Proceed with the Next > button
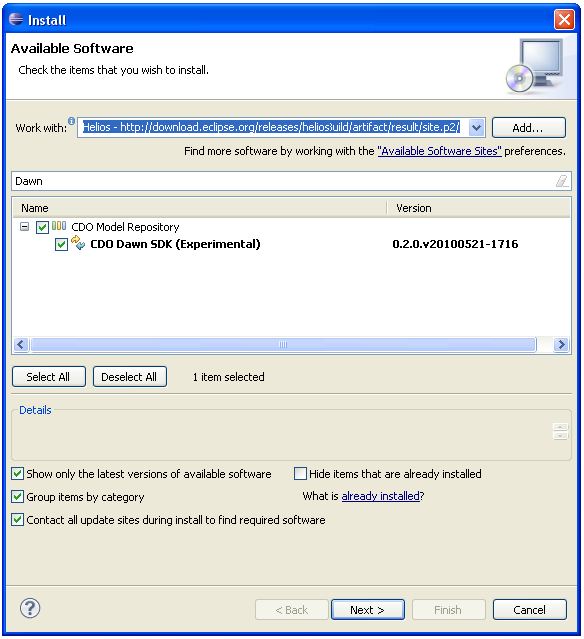 tap(368, 610)
